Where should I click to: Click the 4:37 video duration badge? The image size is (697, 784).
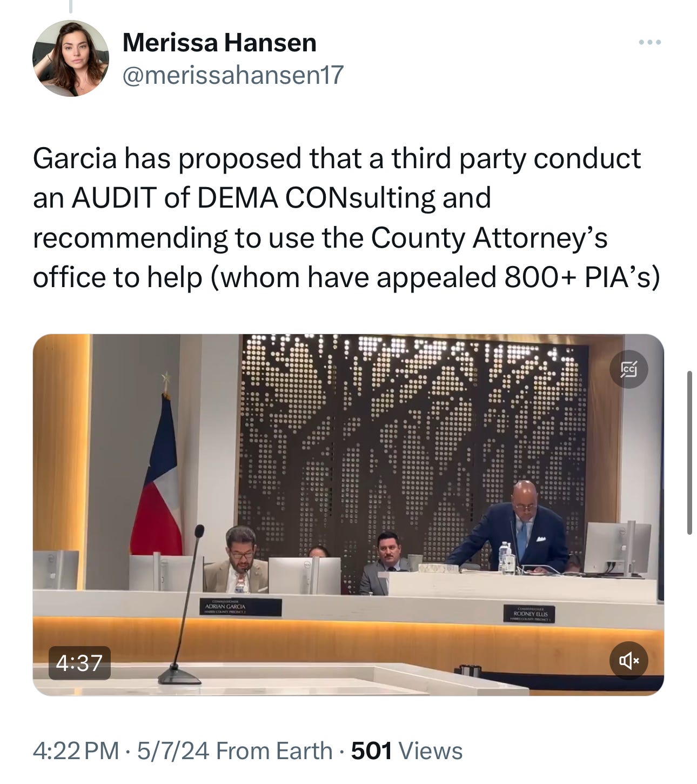point(79,663)
